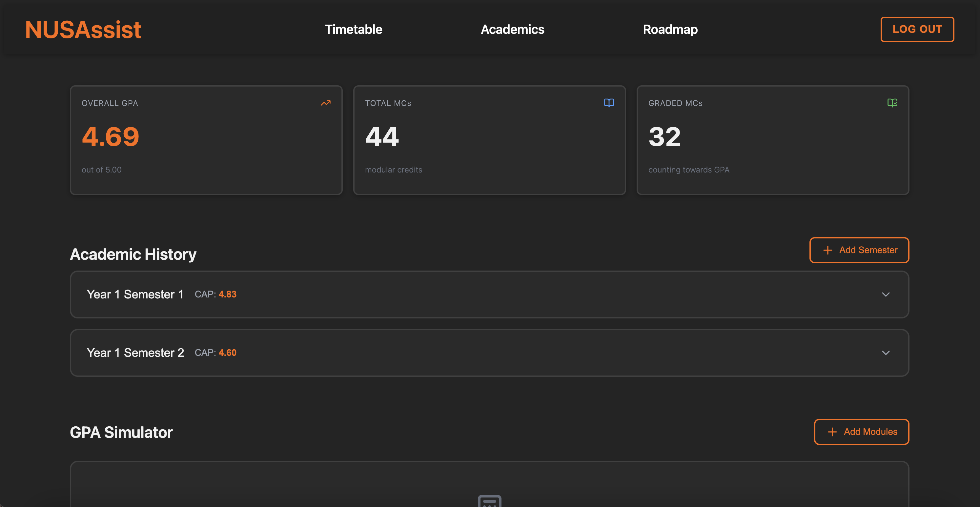Click the plus icon beside Add Modules
Screen dimensions: 980x507
tap(832, 432)
